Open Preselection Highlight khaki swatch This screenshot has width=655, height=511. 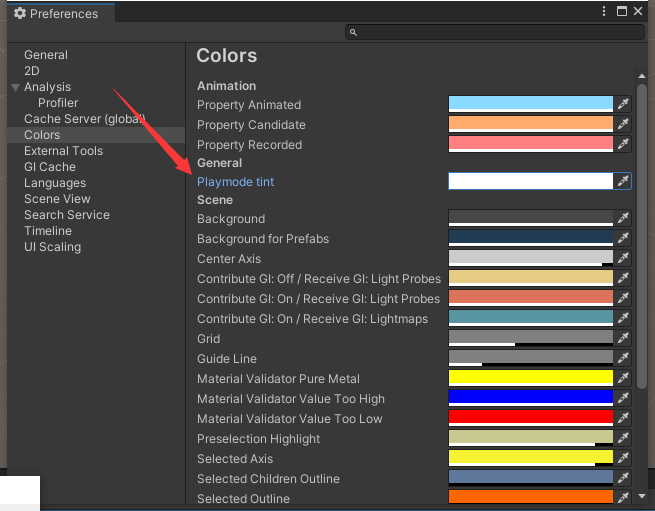click(x=531, y=438)
